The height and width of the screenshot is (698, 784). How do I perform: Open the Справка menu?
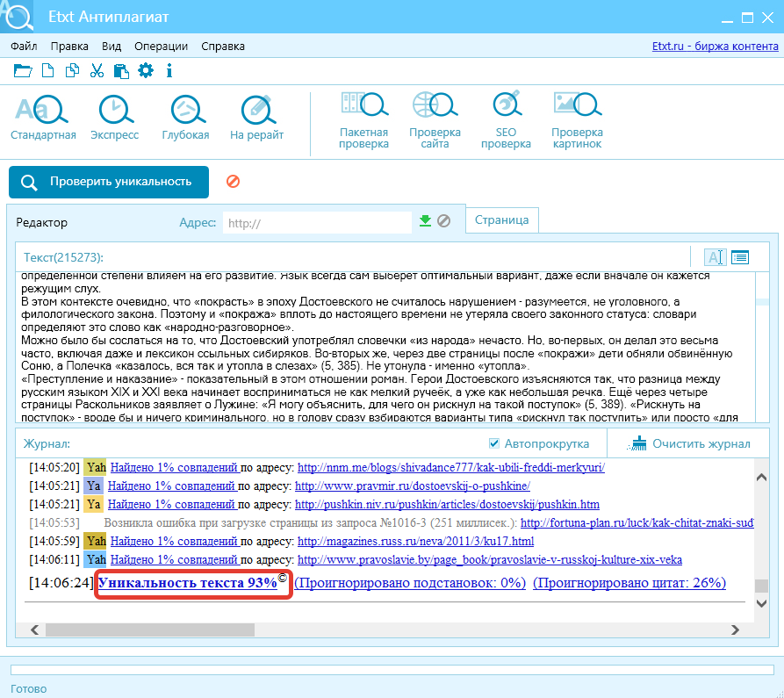coord(223,47)
